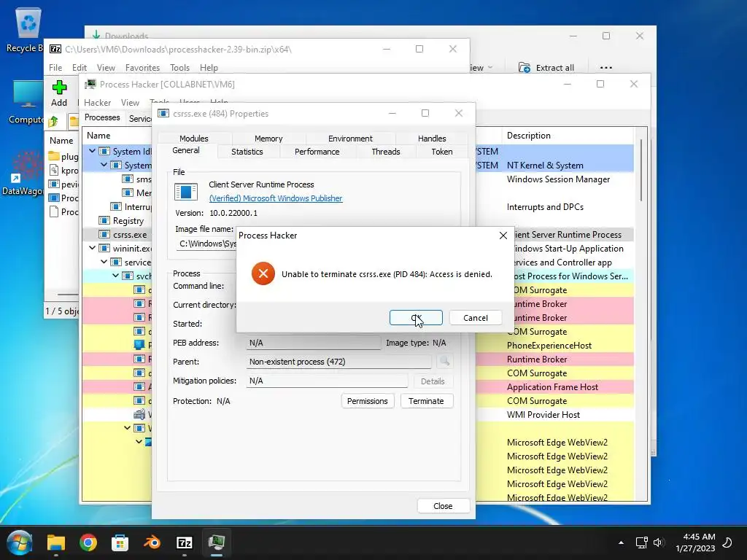Click the Description column header
Image resolution: width=747 pixels, height=560 pixels.
[x=568, y=136]
